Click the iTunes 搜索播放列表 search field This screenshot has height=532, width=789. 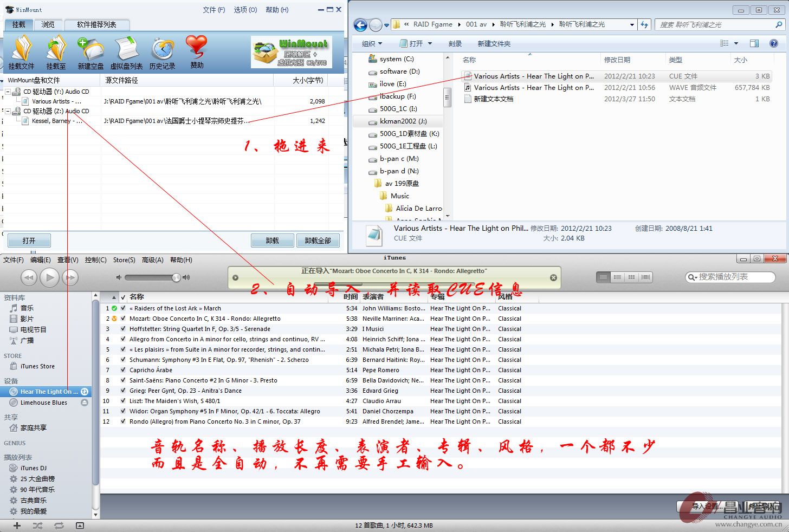[x=730, y=277]
